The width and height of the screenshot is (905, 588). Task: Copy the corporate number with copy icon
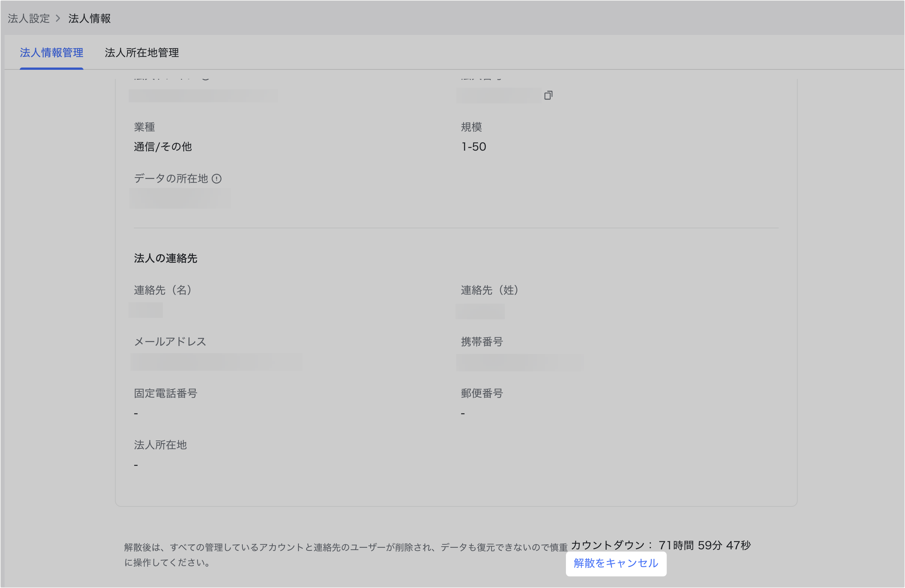point(548,95)
